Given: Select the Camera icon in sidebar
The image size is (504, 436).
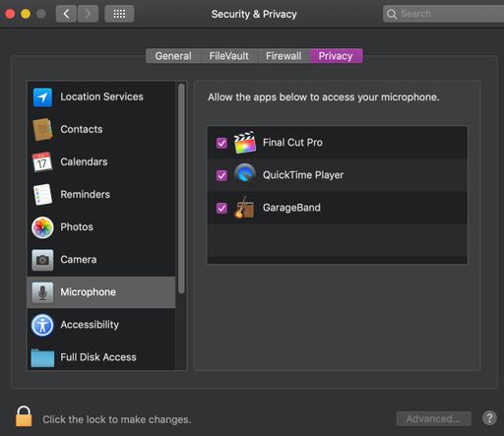Looking at the screenshot, I should pyautogui.click(x=42, y=260).
